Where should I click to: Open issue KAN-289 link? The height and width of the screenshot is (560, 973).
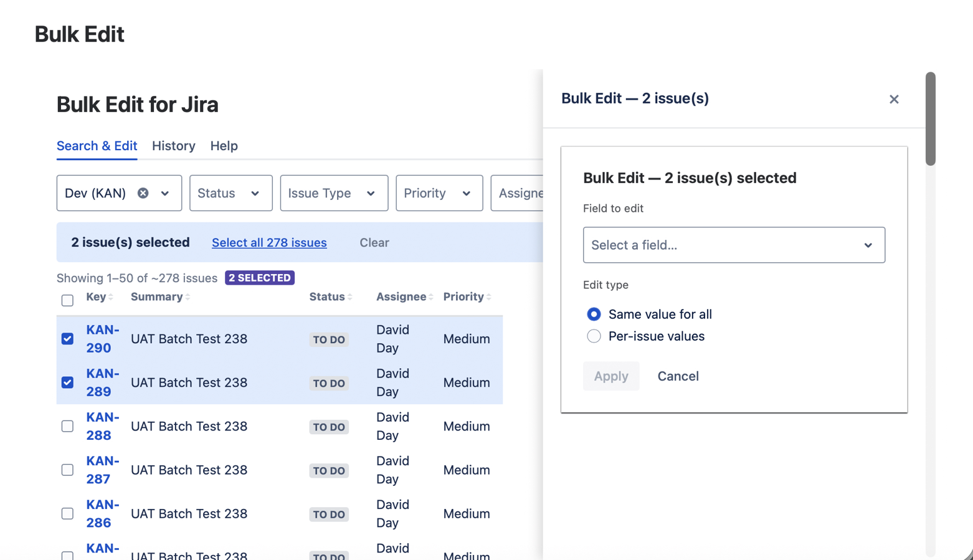(x=103, y=382)
